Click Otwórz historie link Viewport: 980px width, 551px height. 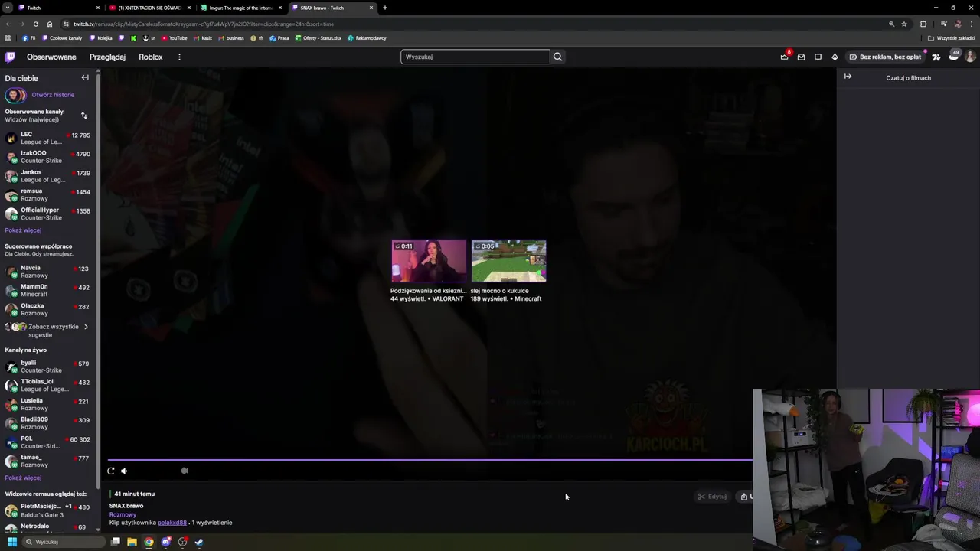pos(53,95)
